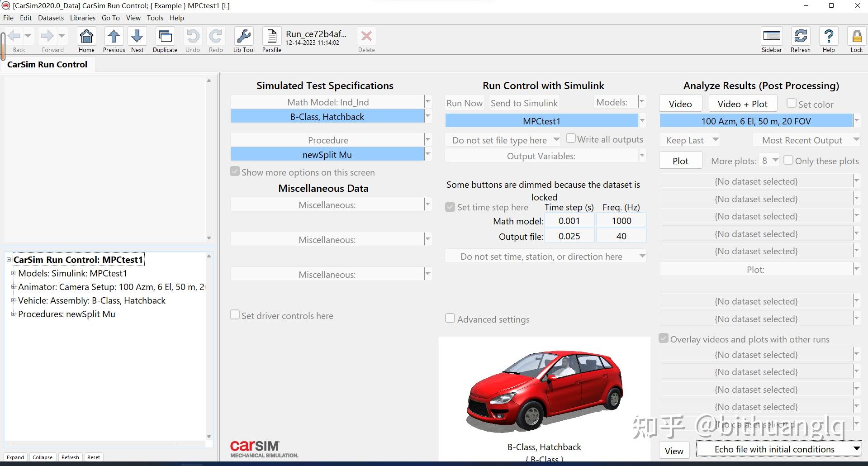Click the Duplicate dataset icon
Screen dimensions: 868x466
[x=165, y=37]
